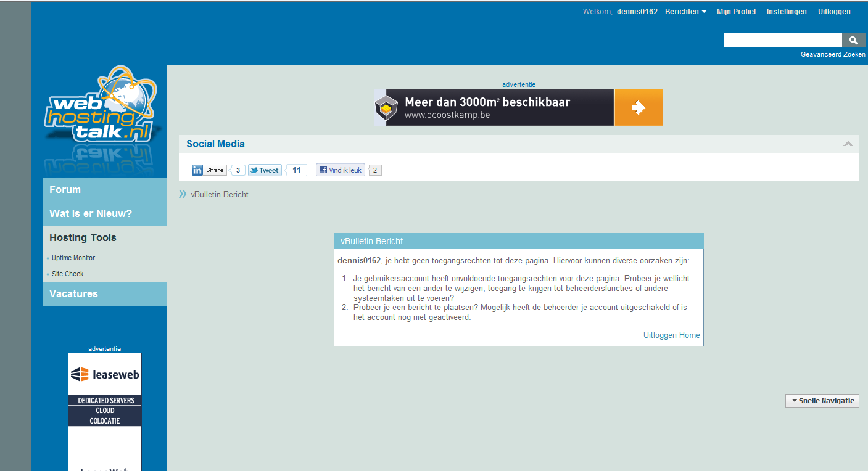The width and height of the screenshot is (868, 471).
Task: Click the Twitter Tweet bird button
Action: [265, 170]
